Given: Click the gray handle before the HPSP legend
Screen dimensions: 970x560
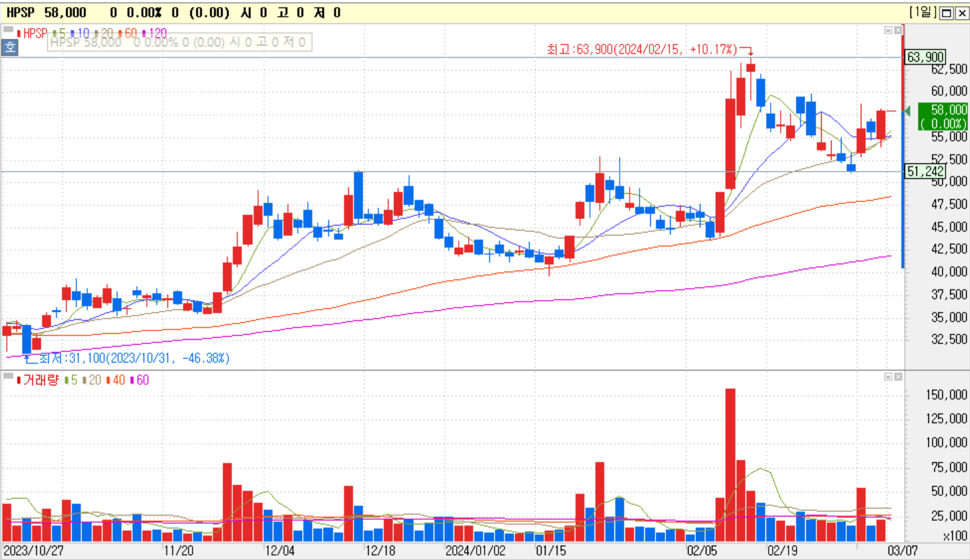Looking at the screenshot, I should tap(8, 30).
